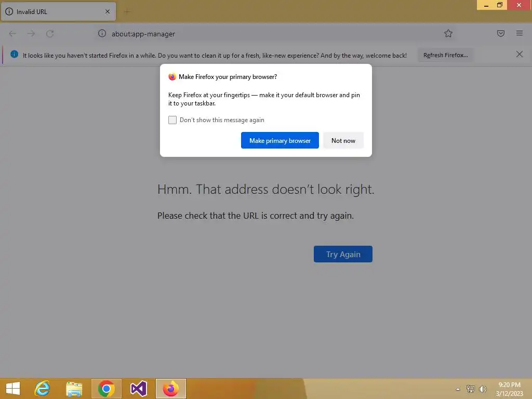Viewport: 532px width, 399px height.
Task: Open Visual Studio from taskbar
Action: tap(138, 389)
